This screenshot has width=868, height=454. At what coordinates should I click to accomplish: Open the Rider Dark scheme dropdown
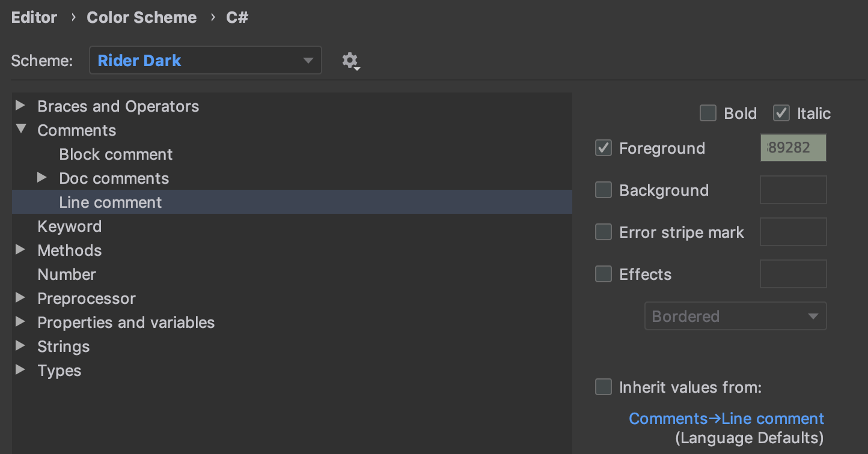click(x=205, y=60)
